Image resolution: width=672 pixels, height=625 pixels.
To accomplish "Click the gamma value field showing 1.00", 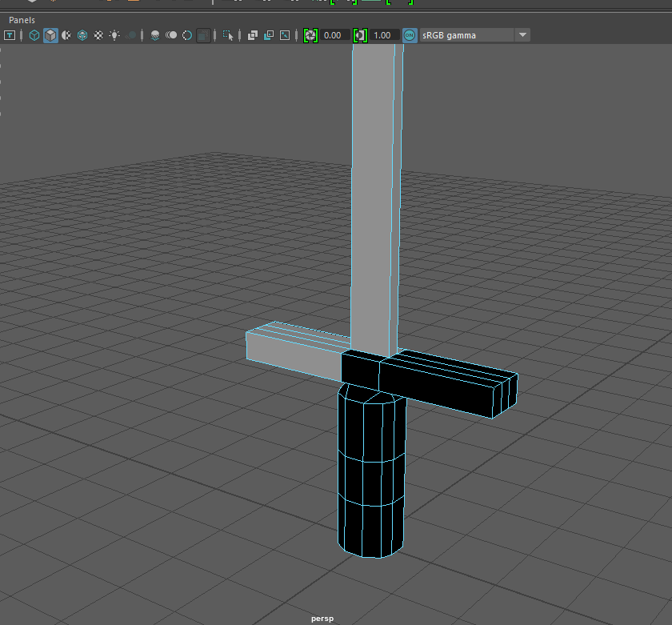I will 382,35.
